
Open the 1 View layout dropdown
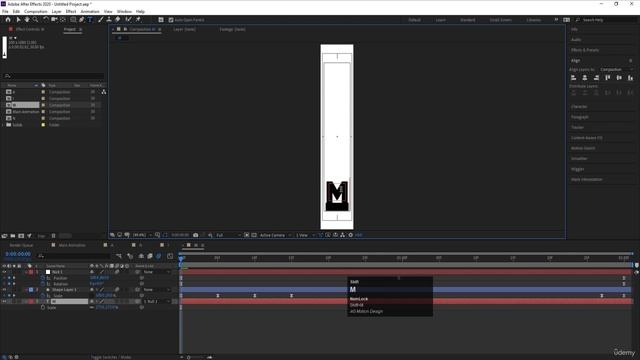[x=305, y=235]
